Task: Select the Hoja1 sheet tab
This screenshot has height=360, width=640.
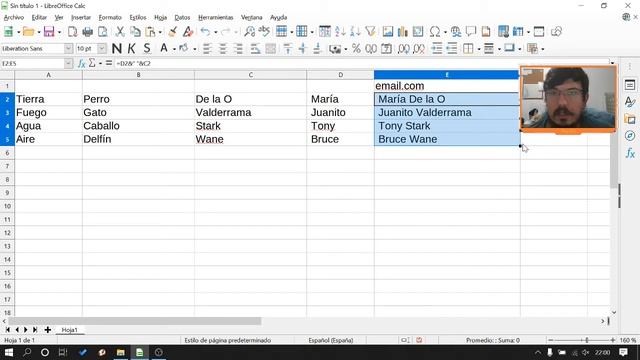Action: tap(69, 329)
